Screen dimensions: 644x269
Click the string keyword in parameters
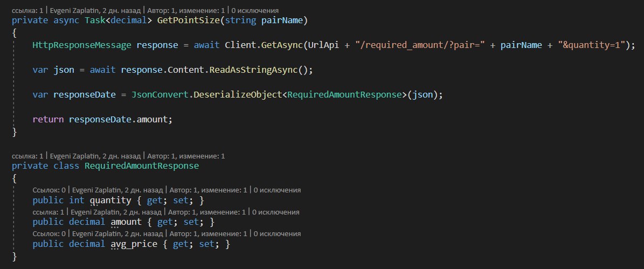coord(241,20)
